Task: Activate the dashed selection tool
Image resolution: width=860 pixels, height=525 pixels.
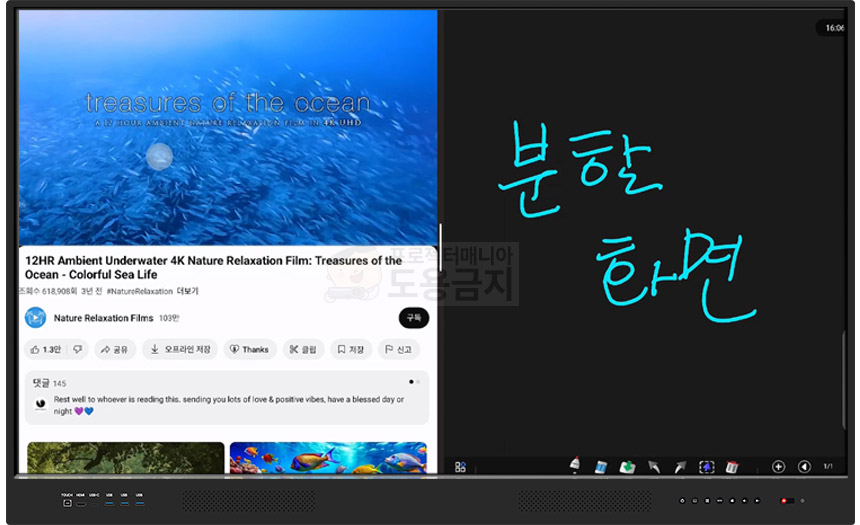Action: click(706, 467)
